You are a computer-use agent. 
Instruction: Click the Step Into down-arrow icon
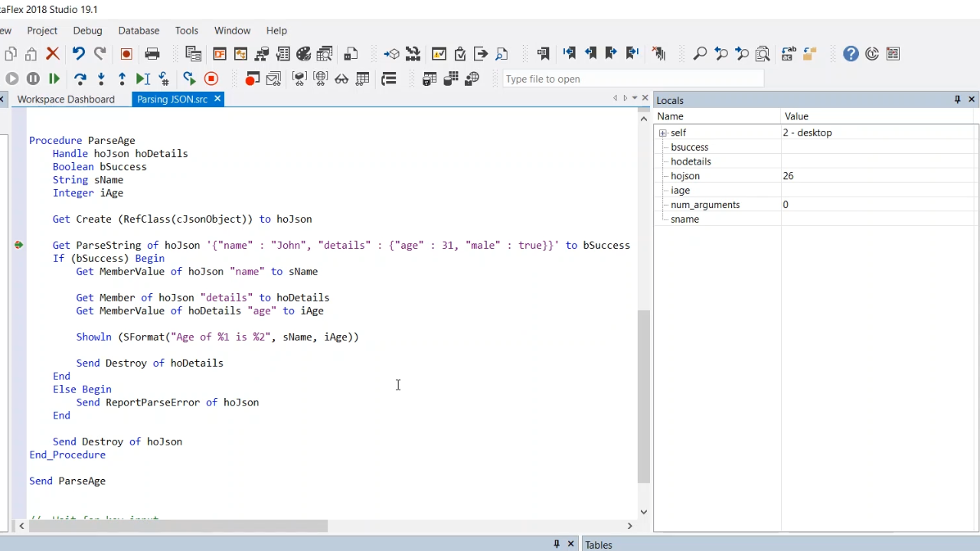click(x=101, y=79)
